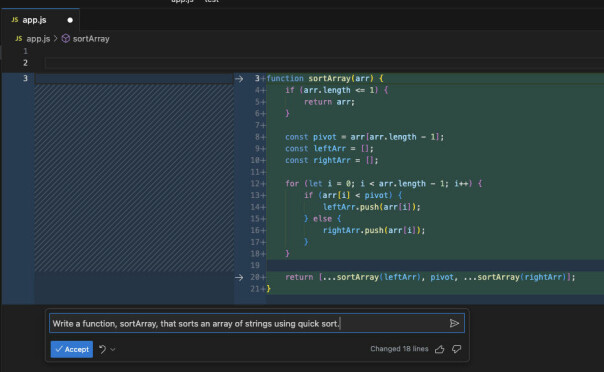The width and height of the screenshot is (604, 372).
Task: Click the 'const pivot' declaration line
Action: [x=364, y=137]
